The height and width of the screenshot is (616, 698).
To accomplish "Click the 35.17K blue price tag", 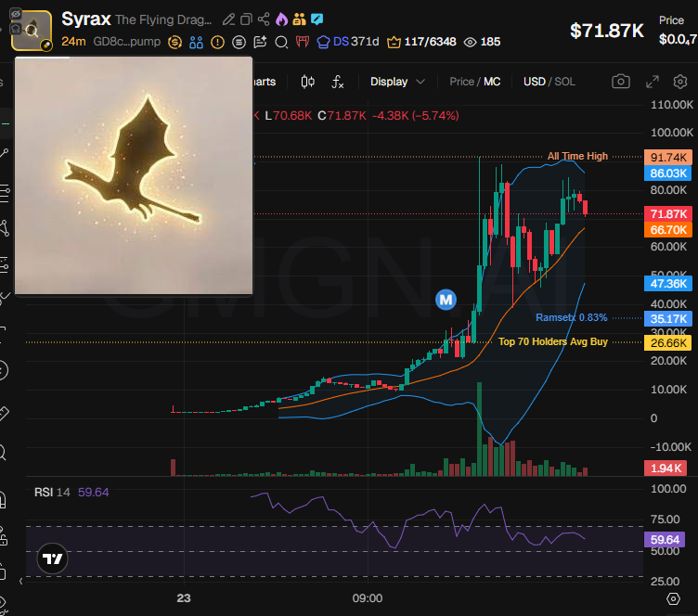I will [667, 319].
